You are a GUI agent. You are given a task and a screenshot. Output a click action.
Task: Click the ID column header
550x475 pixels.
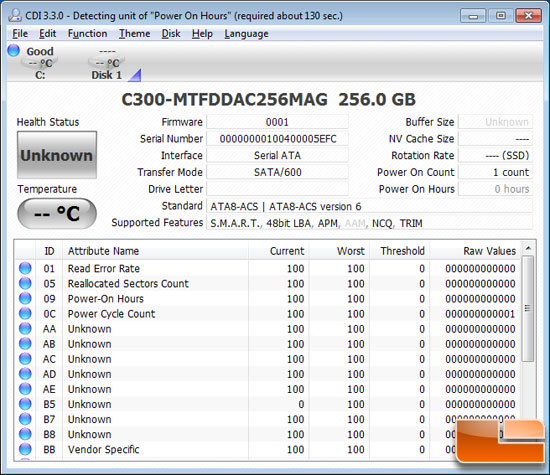[x=49, y=251]
